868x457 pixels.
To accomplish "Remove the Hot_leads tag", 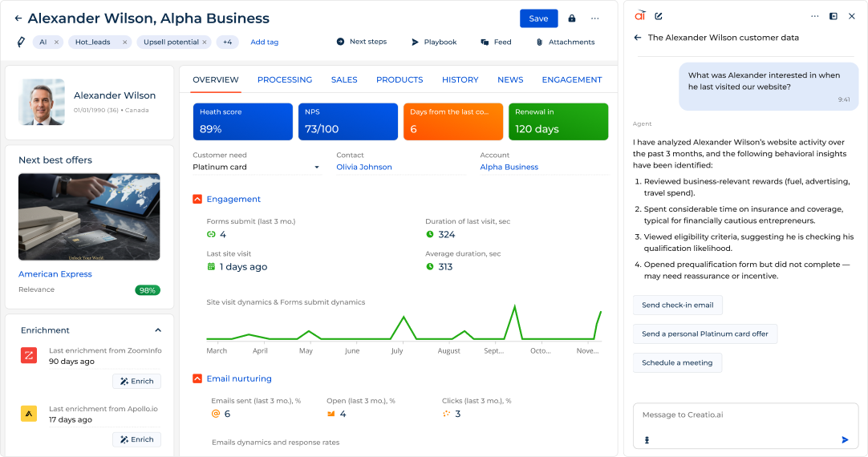I will (x=125, y=42).
